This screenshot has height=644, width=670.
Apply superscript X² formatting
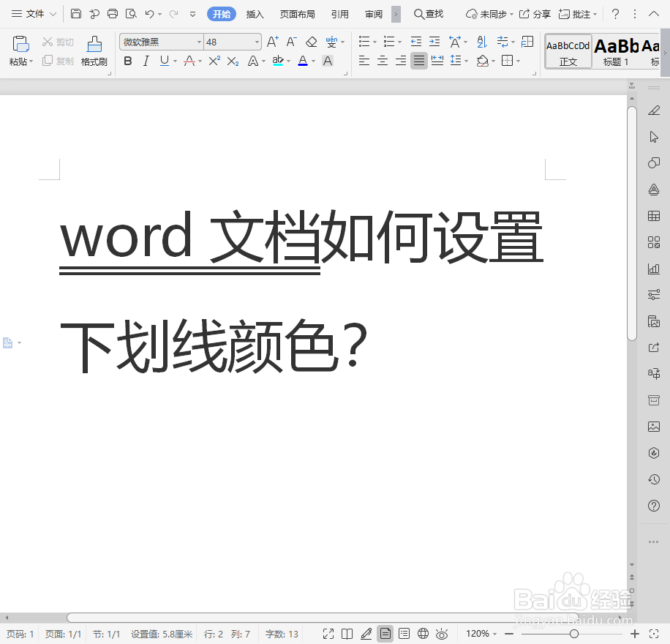pos(214,61)
